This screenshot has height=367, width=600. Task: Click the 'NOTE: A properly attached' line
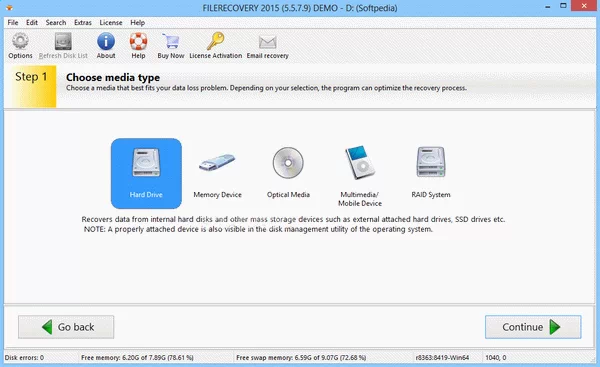(258, 229)
